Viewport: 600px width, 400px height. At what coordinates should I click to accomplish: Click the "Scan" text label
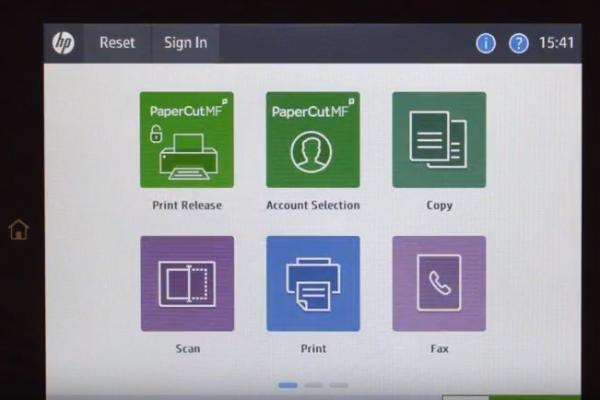(x=187, y=349)
